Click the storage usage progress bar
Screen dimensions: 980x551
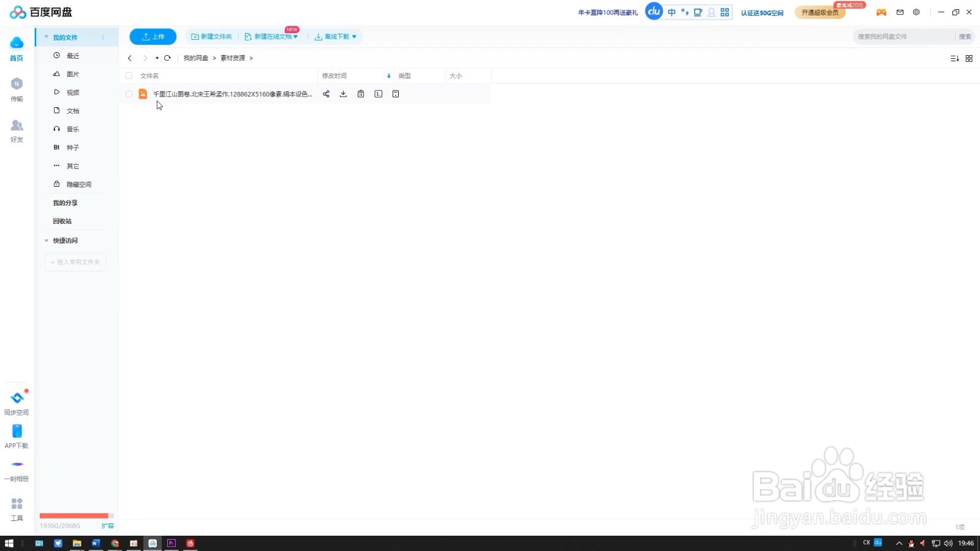pos(77,515)
